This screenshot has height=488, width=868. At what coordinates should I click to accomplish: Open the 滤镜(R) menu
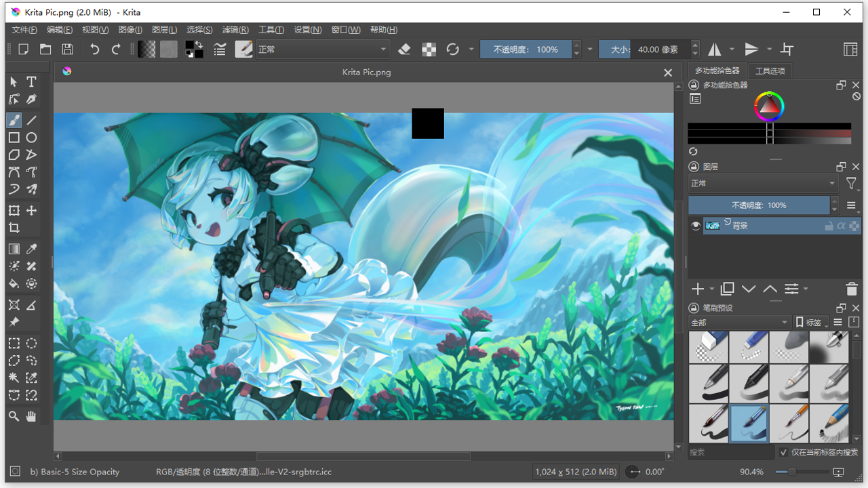(235, 30)
